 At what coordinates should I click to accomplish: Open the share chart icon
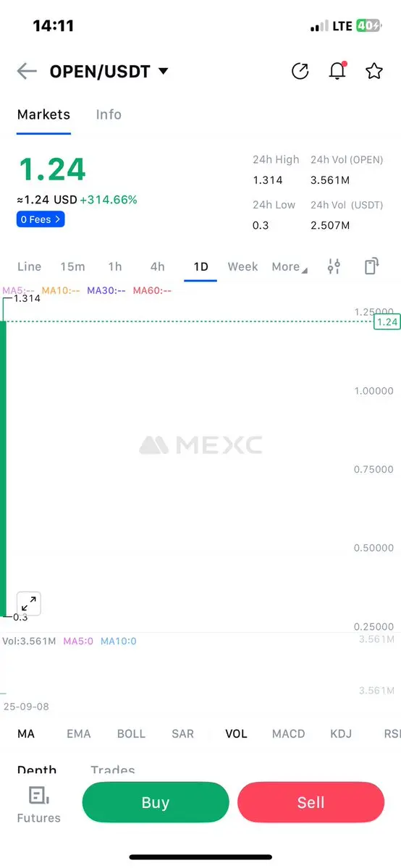click(300, 71)
